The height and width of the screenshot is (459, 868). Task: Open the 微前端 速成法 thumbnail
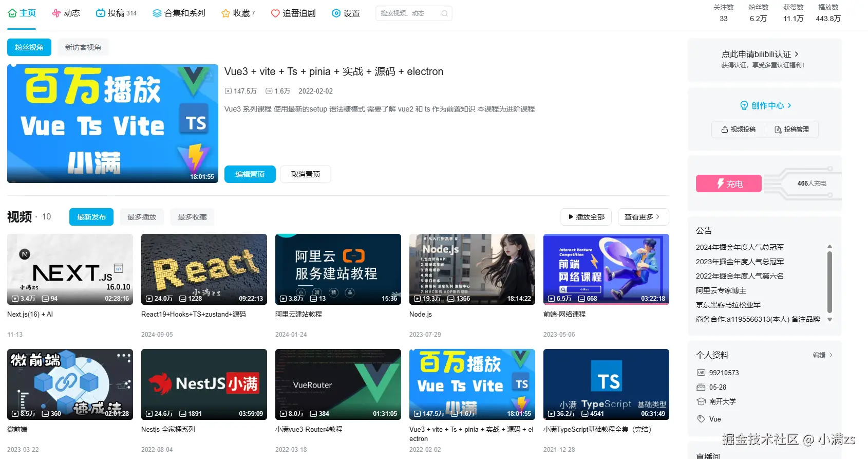tap(70, 384)
